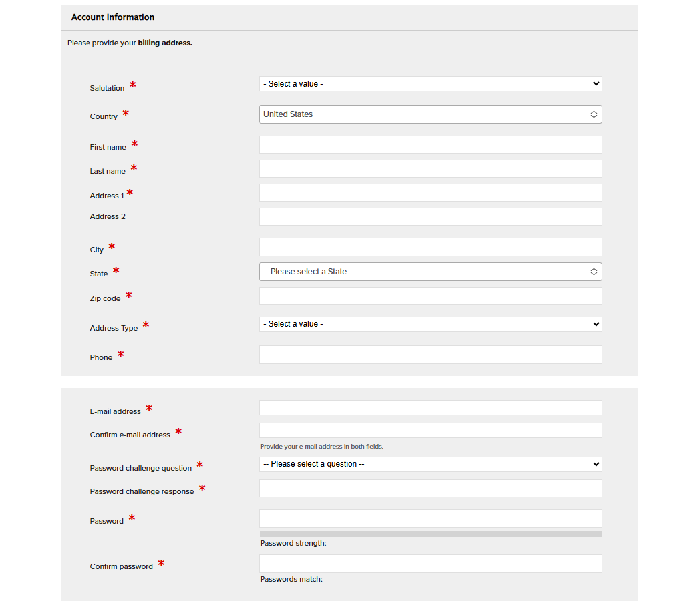Screen dimensions: 700x601
Task: Open the Address Type dropdown
Action: coord(430,324)
